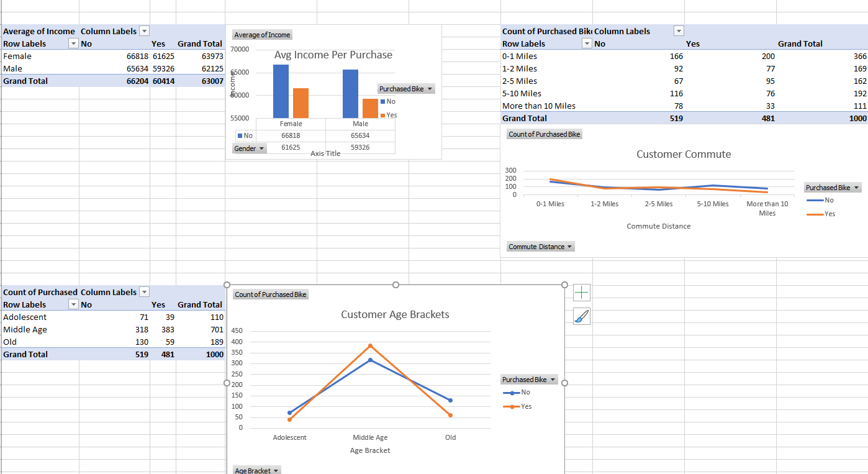The width and height of the screenshot is (868, 474).
Task: Open Row Labels filter on commute distance pivot
Action: point(586,43)
